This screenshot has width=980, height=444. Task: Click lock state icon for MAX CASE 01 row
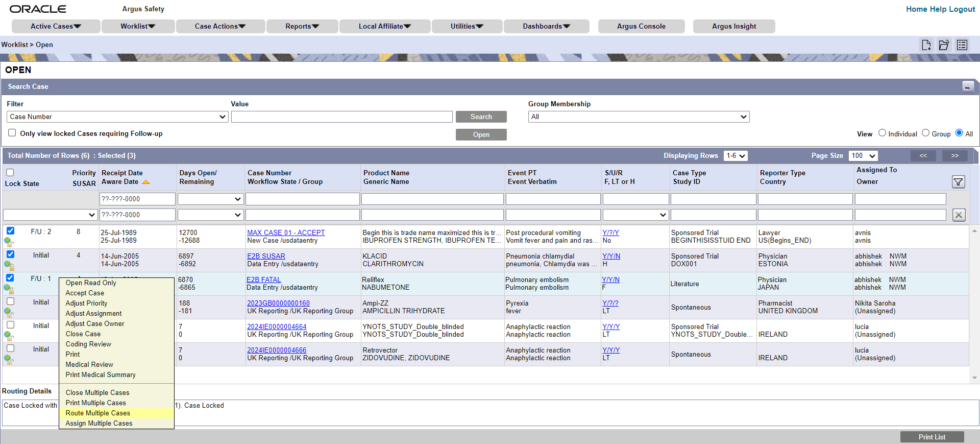pos(9,242)
